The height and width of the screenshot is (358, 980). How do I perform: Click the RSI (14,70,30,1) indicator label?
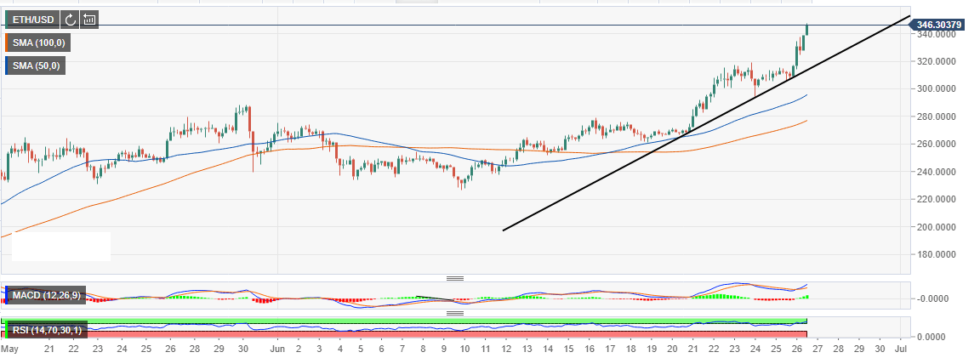coord(46,329)
